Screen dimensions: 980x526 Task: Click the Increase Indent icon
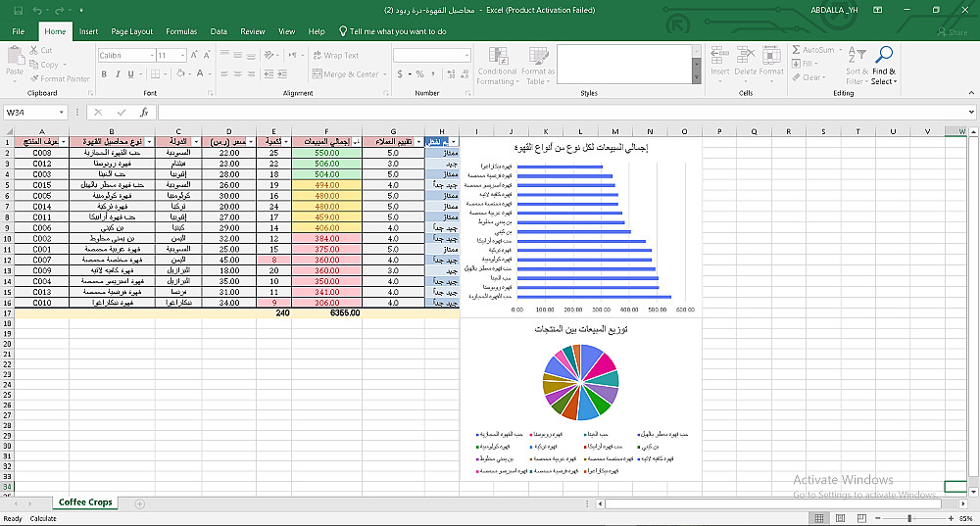pos(282,73)
